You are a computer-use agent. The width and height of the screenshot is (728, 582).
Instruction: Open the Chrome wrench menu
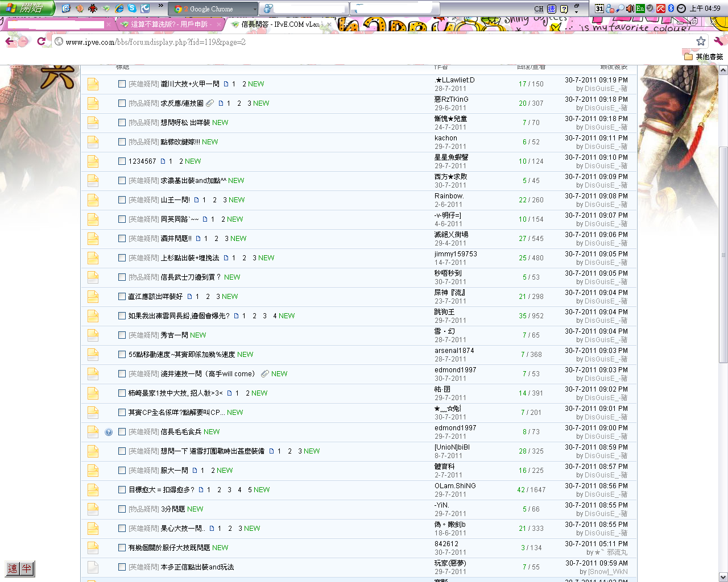718,41
